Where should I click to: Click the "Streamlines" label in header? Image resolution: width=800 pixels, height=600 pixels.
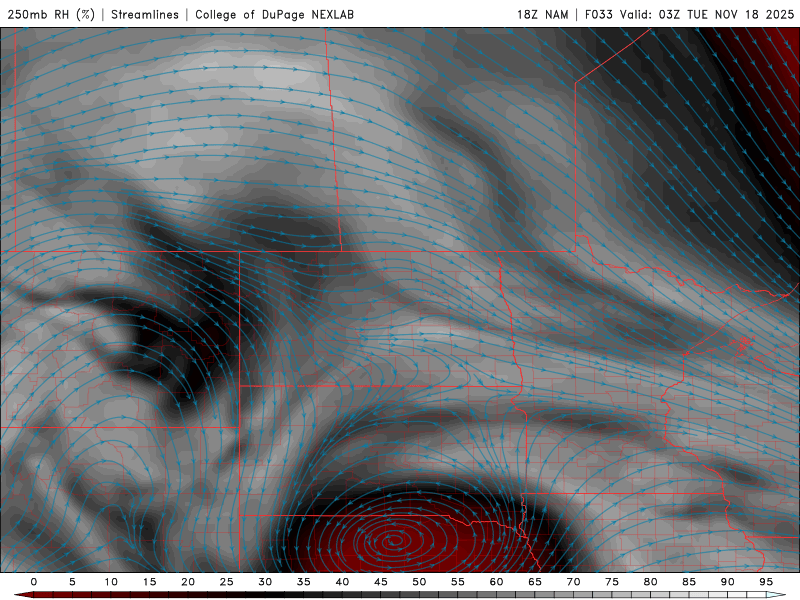(145, 14)
